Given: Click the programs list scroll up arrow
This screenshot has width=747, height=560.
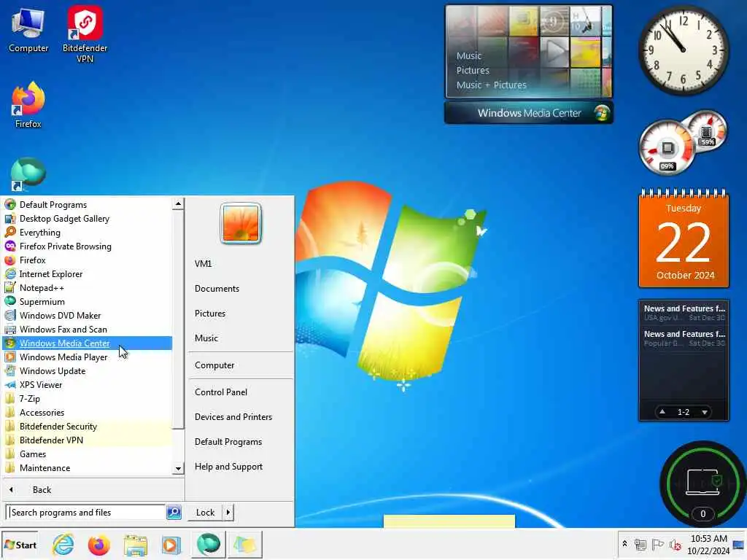Looking at the screenshot, I should tap(178, 204).
